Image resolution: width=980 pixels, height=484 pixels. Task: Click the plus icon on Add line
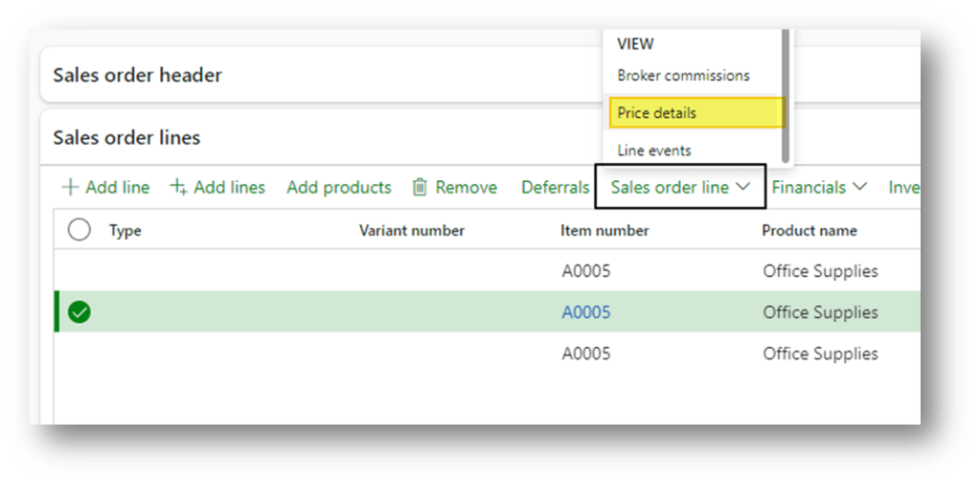click(70, 188)
